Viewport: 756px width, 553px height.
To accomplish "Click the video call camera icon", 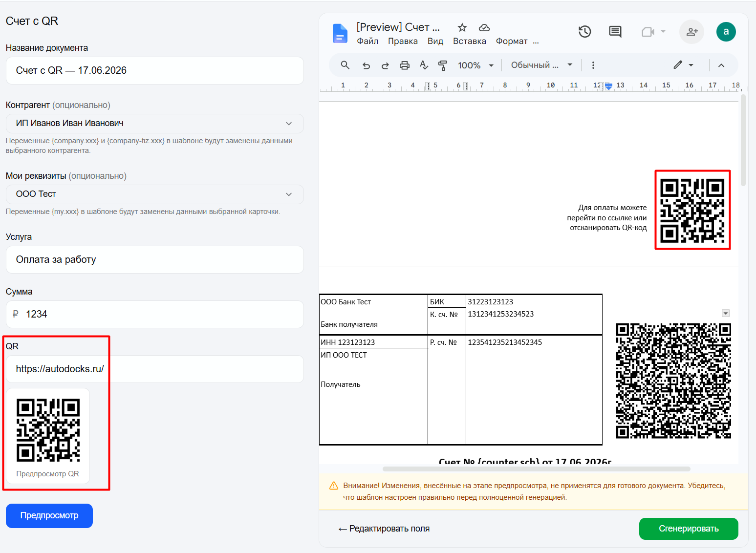I will pos(648,32).
